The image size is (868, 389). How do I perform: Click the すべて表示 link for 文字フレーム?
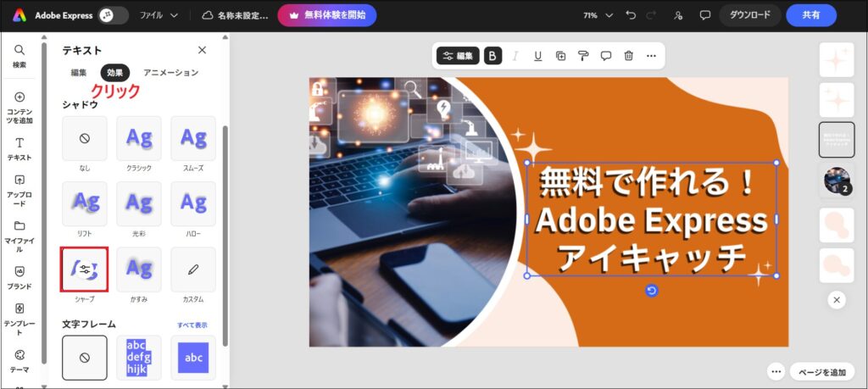click(192, 325)
